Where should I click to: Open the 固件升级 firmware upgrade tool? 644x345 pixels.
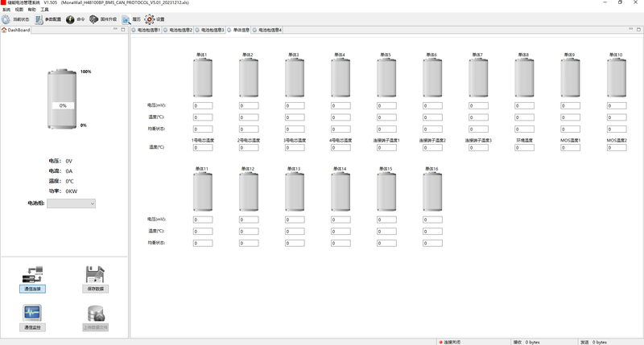tap(94, 19)
